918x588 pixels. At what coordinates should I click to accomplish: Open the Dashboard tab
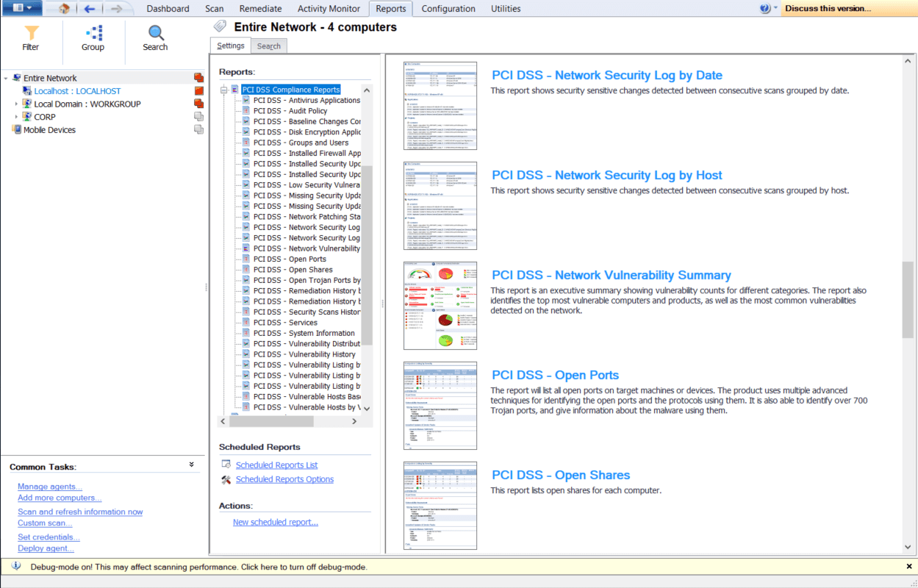point(168,9)
